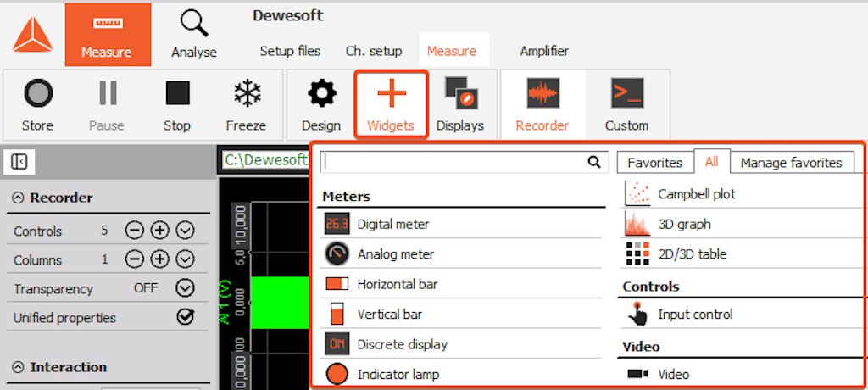Add a Horizontal bar widget
868x390 pixels.
(460, 284)
